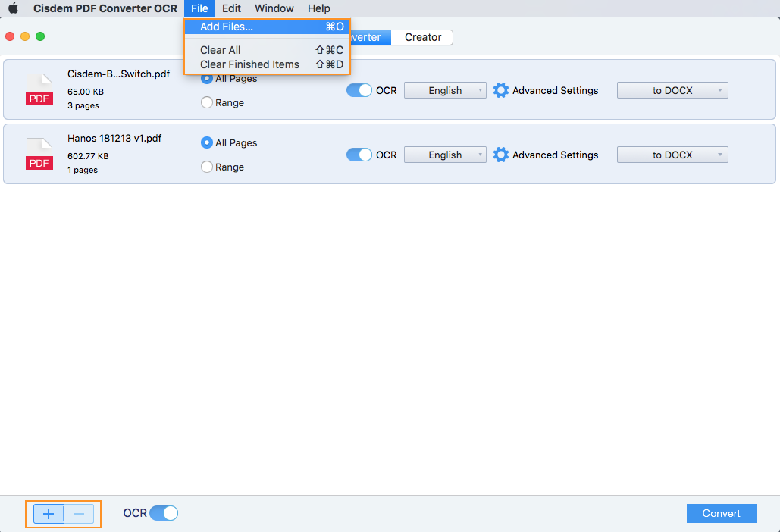Screen dimensions: 780x532
Task: Open English language dropdown for Hanos 181213 v1.pdf
Action: (x=445, y=155)
